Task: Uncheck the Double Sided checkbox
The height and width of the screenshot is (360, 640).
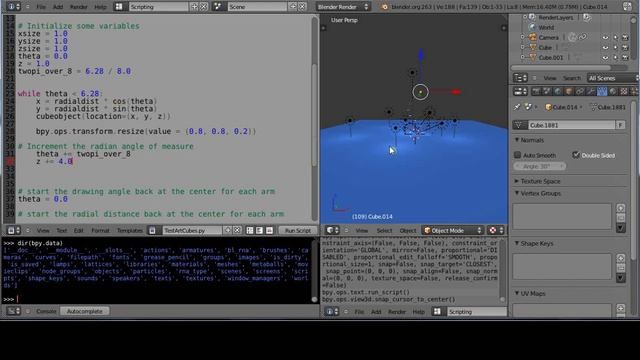Action: pos(576,155)
